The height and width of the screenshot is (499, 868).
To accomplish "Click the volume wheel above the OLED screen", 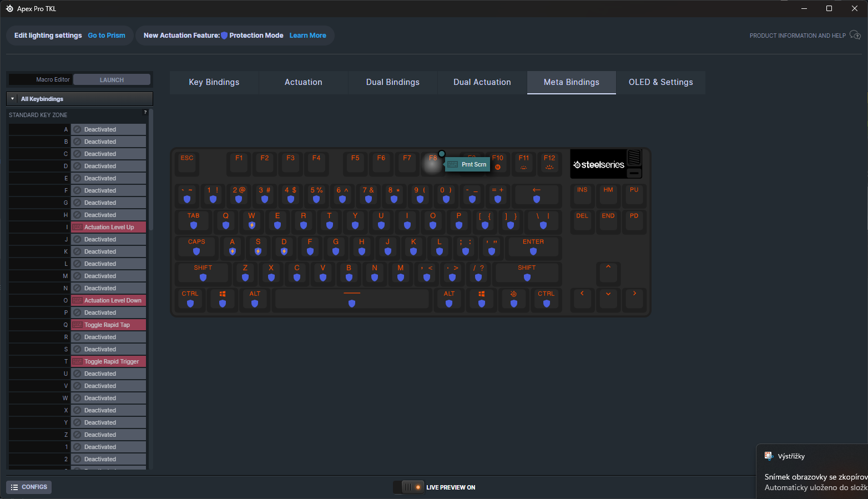I will click(634, 157).
